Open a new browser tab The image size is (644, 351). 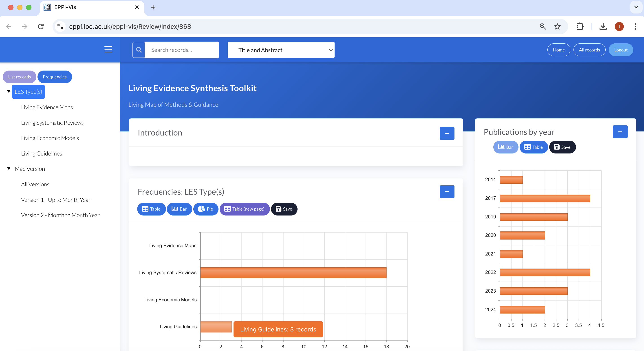pos(153,7)
